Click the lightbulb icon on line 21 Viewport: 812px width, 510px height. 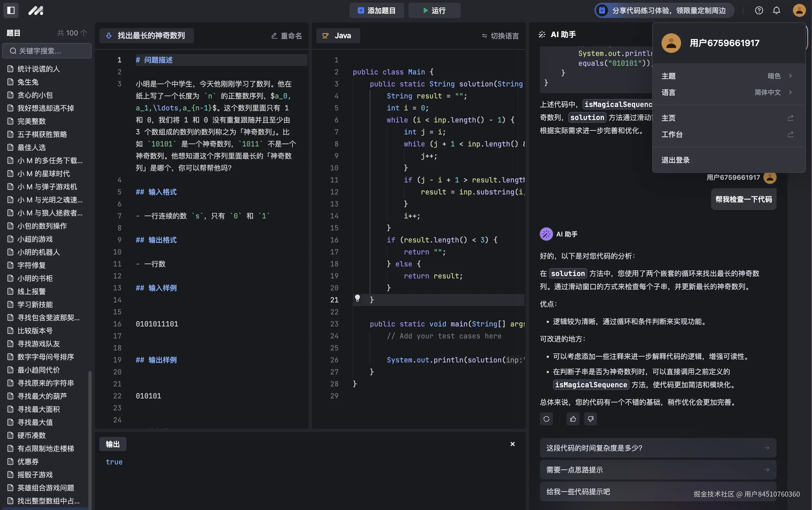(357, 299)
